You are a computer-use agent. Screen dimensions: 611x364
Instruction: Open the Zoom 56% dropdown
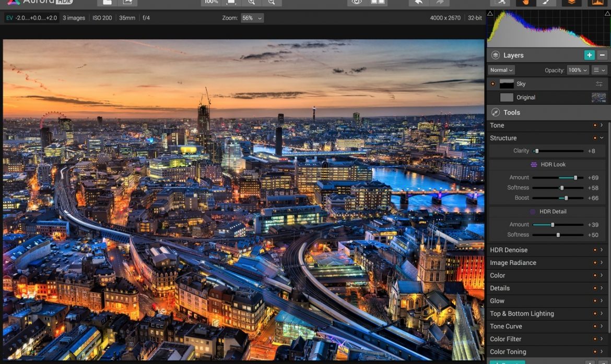coord(252,18)
